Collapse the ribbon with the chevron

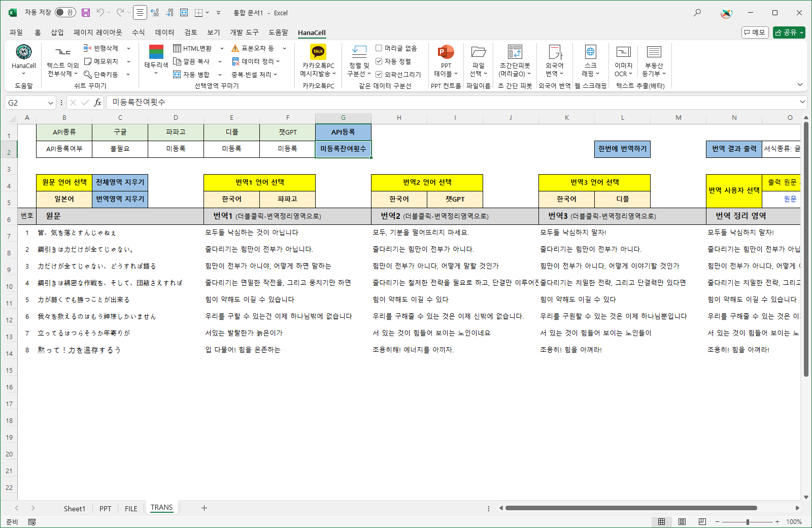click(x=800, y=85)
